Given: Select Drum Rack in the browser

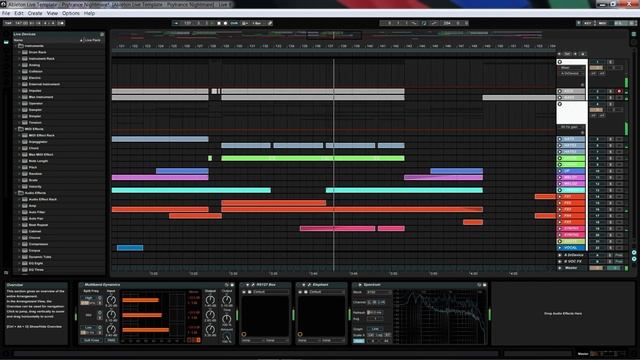Looking at the screenshot, I should (37, 52).
